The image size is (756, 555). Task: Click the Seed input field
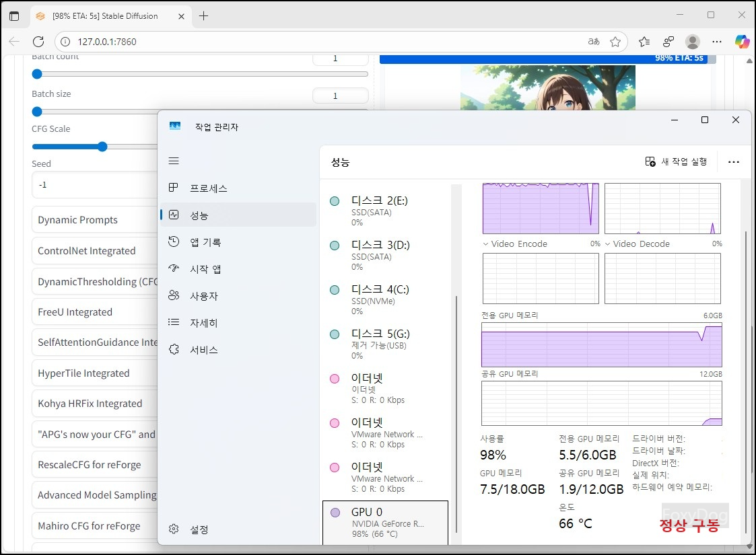coord(95,184)
